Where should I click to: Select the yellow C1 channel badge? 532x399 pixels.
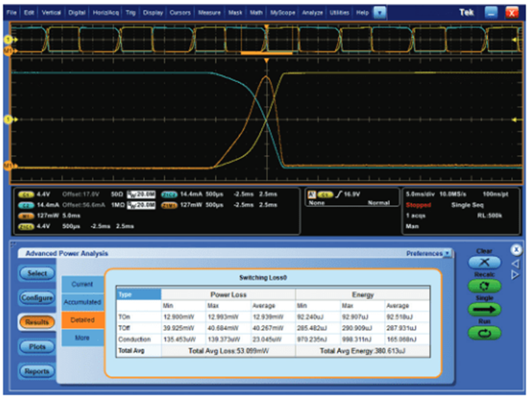(x=26, y=195)
